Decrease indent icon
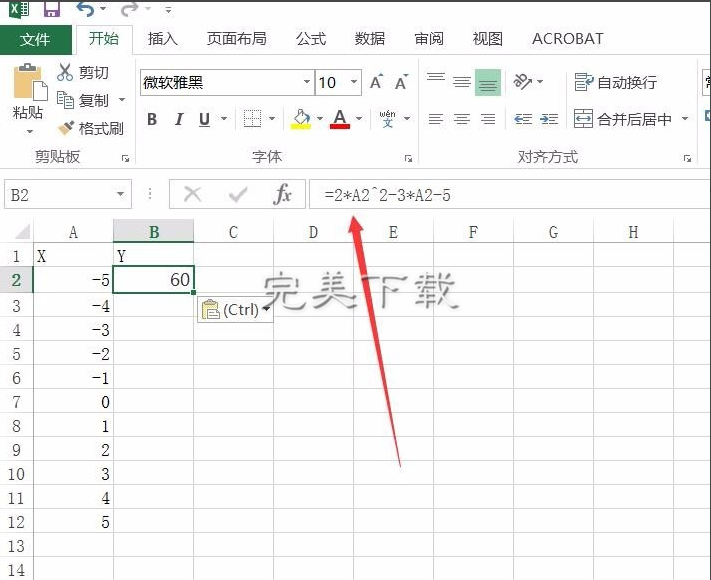 pos(523,119)
